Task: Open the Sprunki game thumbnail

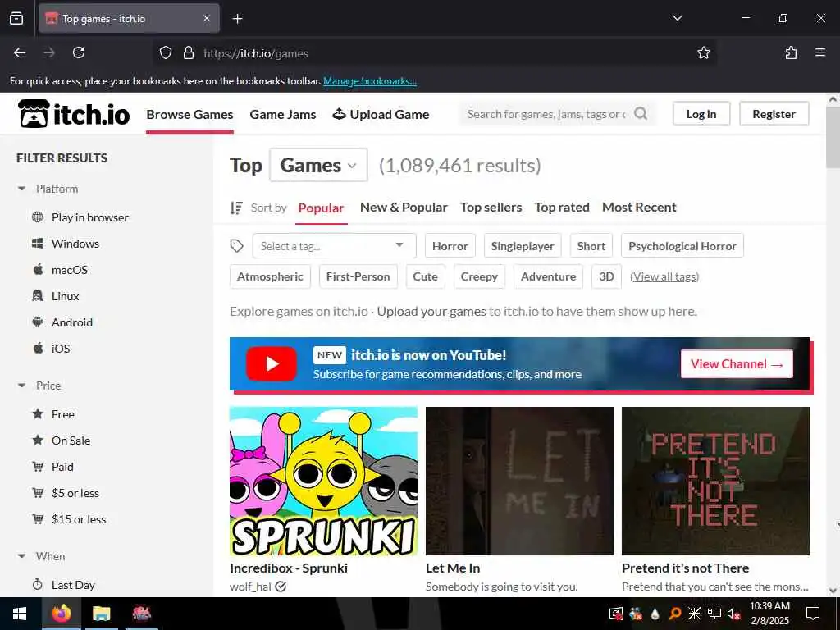Action: (x=323, y=481)
